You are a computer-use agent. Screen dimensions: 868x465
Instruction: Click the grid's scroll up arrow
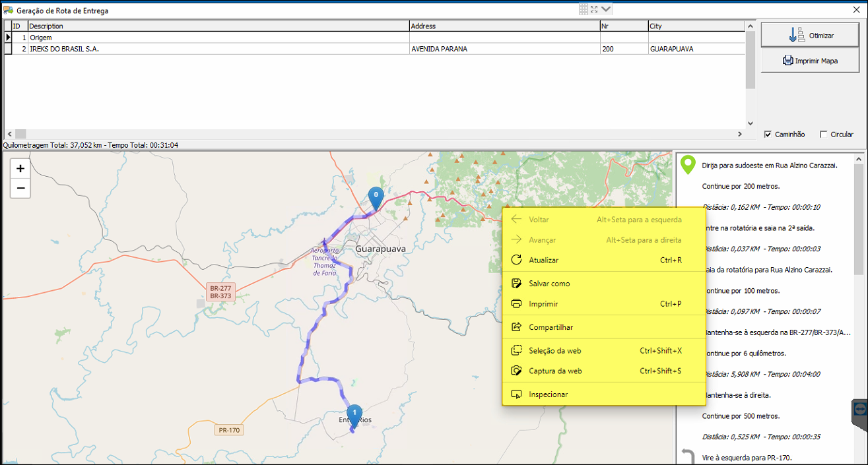coord(750,26)
